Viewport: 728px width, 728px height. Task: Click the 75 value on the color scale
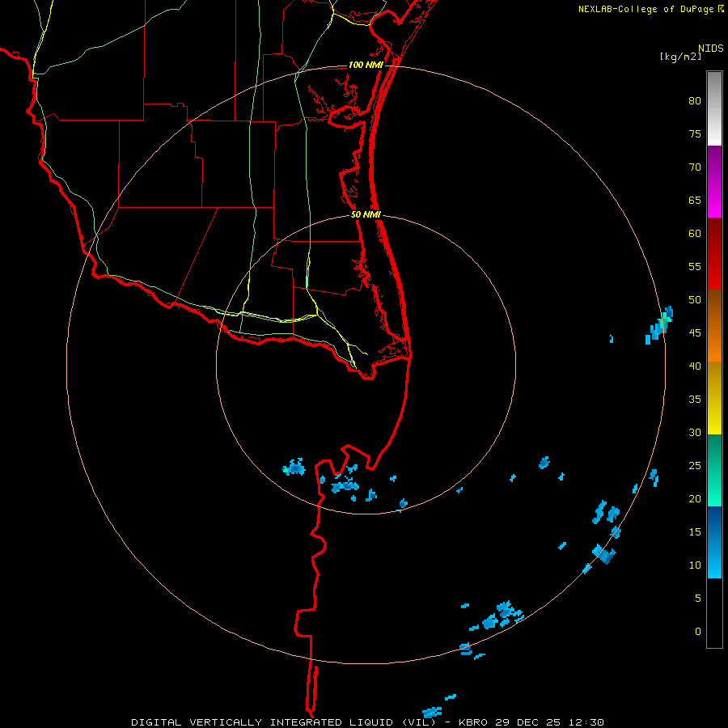coord(695,134)
